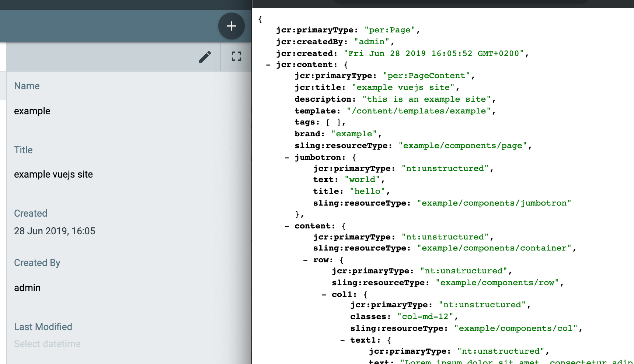Click the Select datetime field under Last Modified
Viewport: 634px width, 364px height.
pos(47,344)
